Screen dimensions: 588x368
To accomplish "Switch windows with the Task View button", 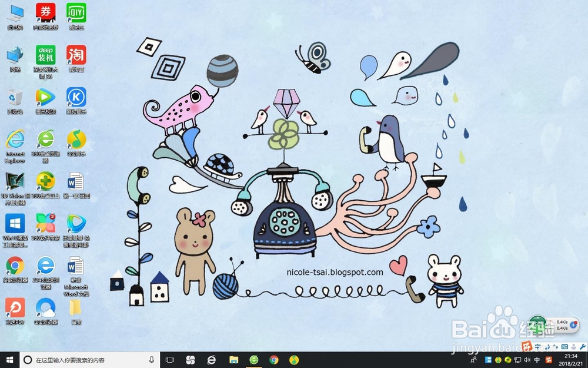I will click(x=169, y=360).
